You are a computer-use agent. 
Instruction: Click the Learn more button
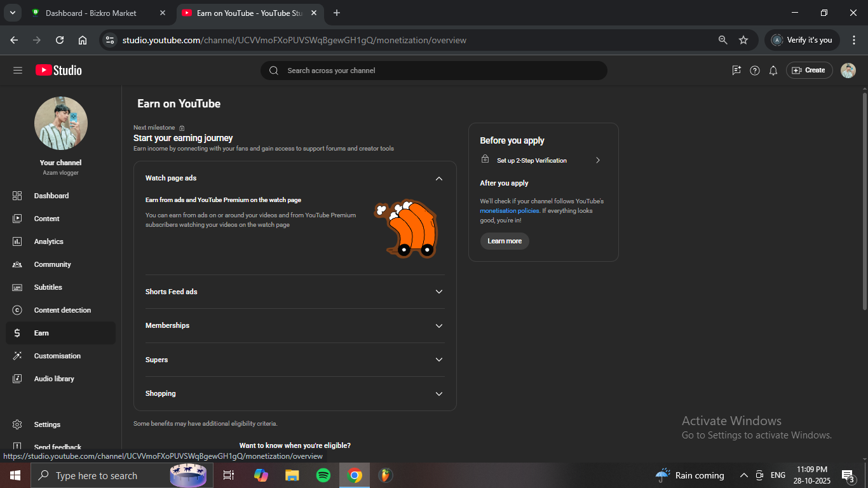point(505,241)
